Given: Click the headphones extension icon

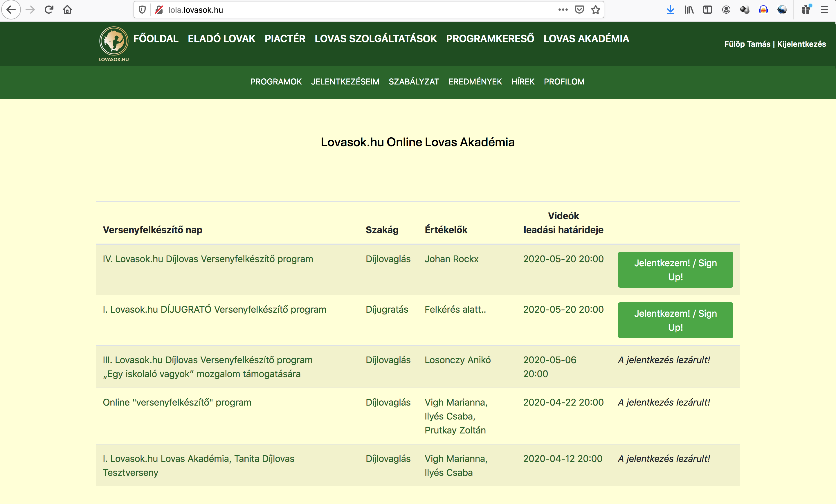Looking at the screenshot, I should 763,10.
